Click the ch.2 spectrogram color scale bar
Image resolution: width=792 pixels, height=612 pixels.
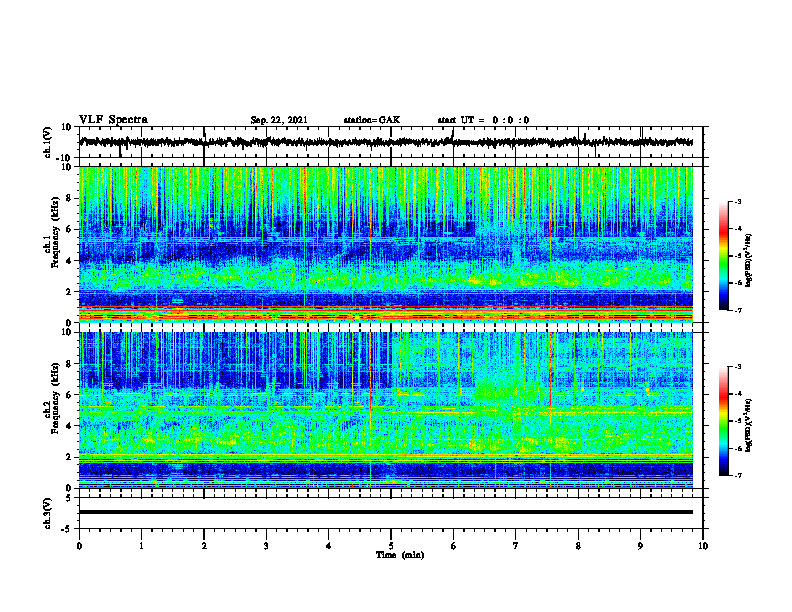point(723,421)
